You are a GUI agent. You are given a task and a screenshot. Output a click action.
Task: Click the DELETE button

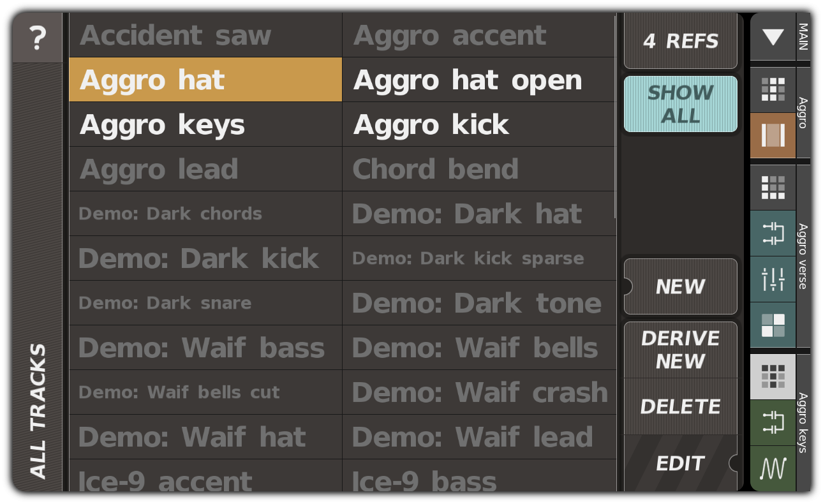click(x=680, y=406)
